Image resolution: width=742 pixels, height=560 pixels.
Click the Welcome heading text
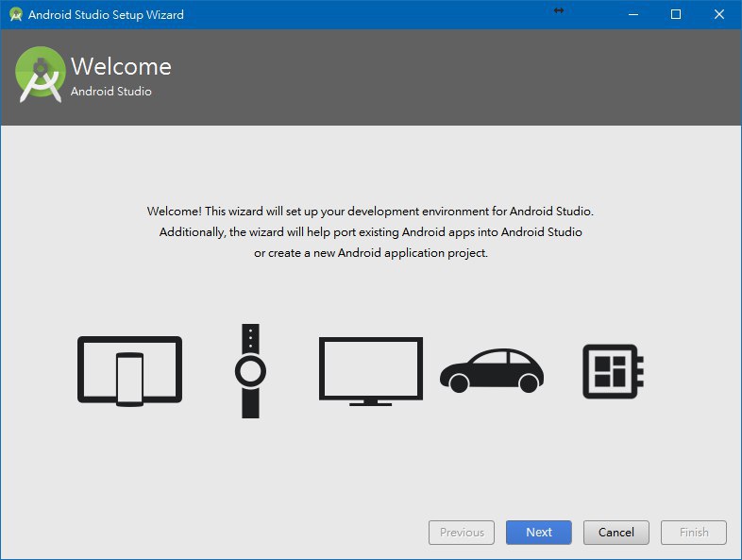click(x=121, y=67)
